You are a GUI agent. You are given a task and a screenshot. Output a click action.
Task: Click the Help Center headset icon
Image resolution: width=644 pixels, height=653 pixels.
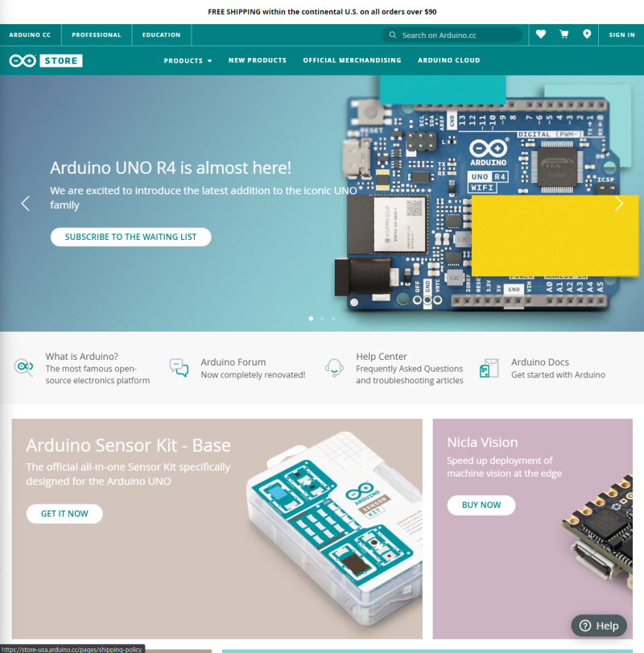pos(334,366)
